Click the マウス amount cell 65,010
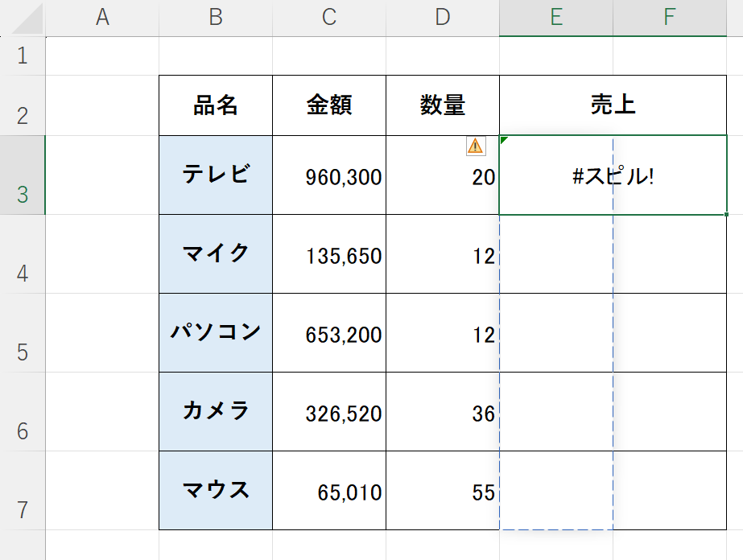This screenshot has width=743, height=560. pyautogui.click(x=329, y=491)
